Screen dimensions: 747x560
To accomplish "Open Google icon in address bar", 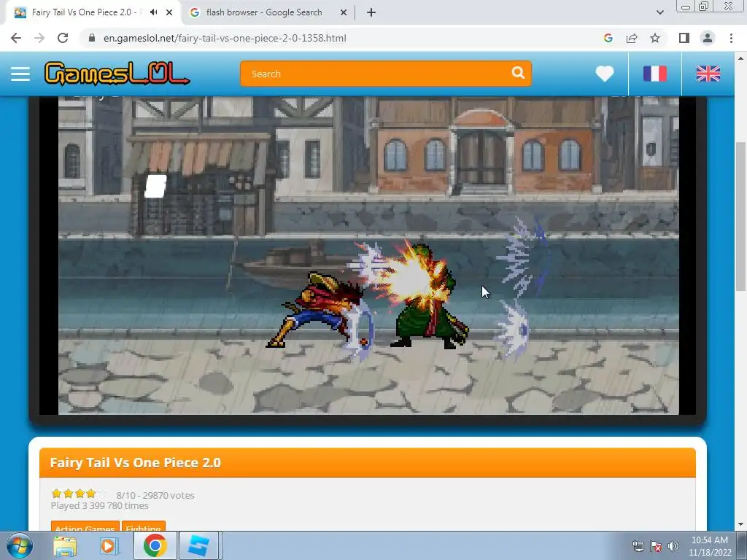I will pos(608,38).
